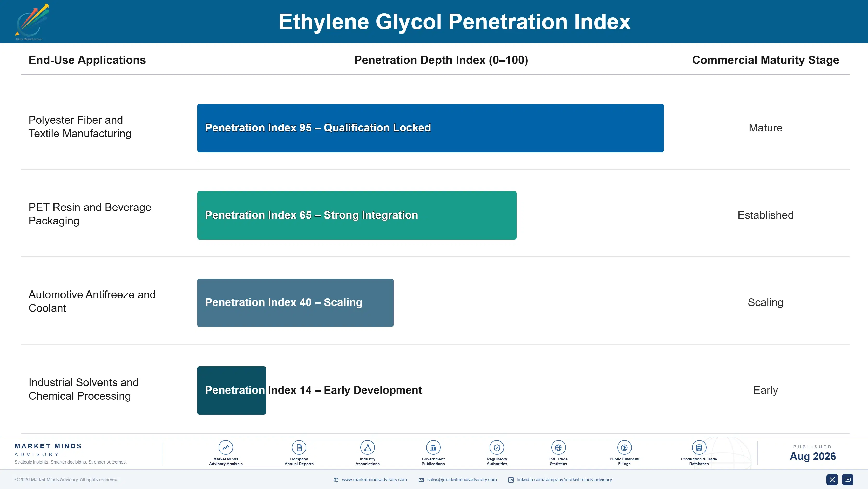Click the 'Scaling' value in maturity column
This screenshot has width=868, height=489.
(x=765, y=302)
